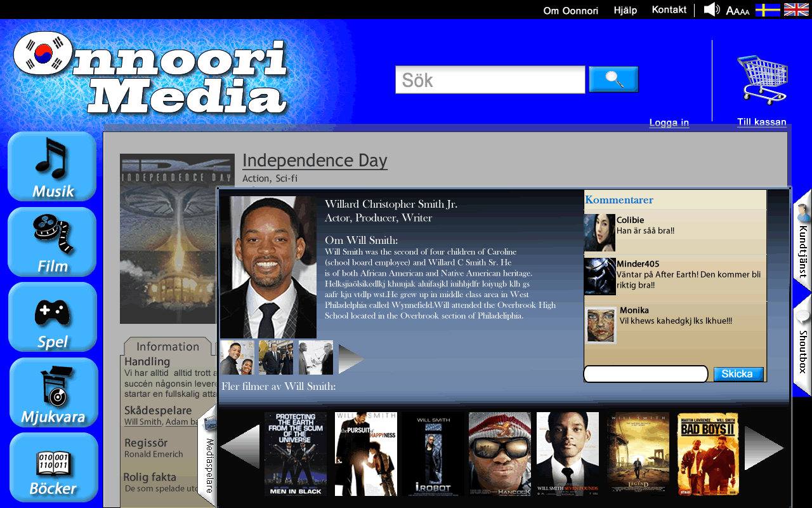Open the Independence Day title link
This screenshot has width=812, height=508.
[315, 161]
